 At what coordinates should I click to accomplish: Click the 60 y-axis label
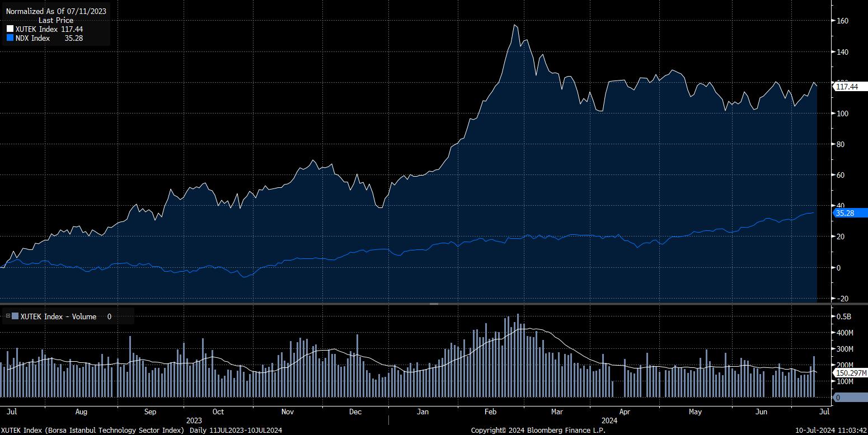pyautogui.click(x=841, y=175)
